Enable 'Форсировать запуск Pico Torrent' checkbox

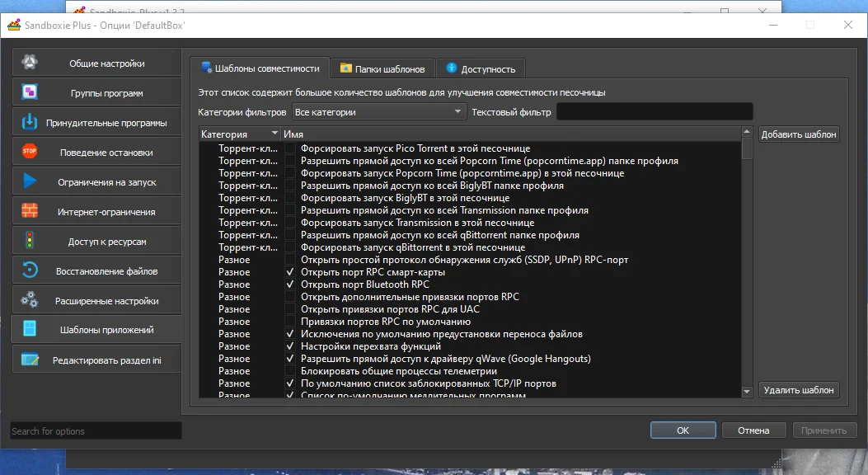point(290,148)
